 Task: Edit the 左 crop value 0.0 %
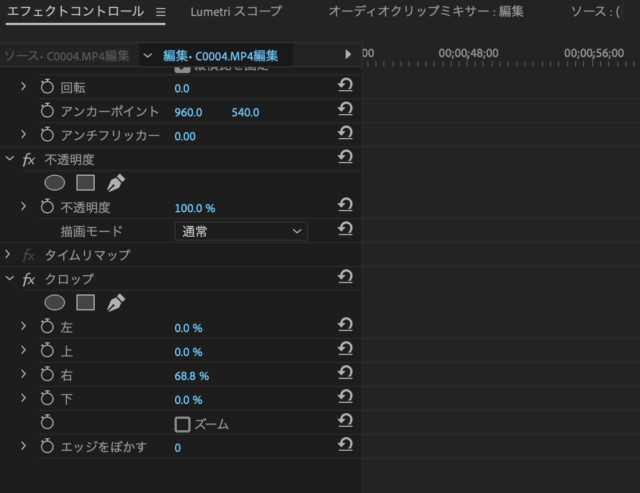pos(188,328)
